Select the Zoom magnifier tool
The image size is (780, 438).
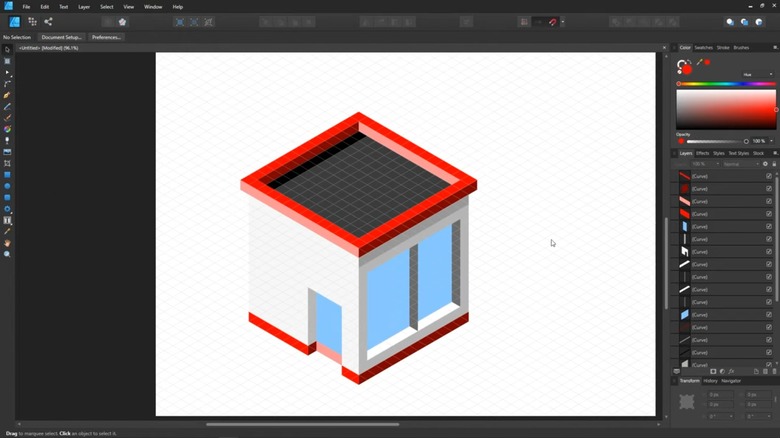7,254
